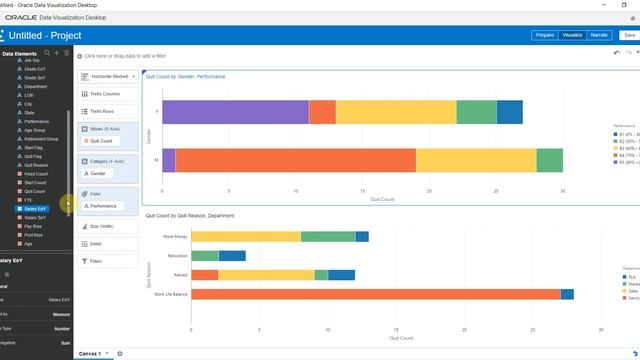Click the attribute icon next to Department
Image resolution: width=640 pixels, height=360 pixels.
pyautogui.click(x=19, y=87)
